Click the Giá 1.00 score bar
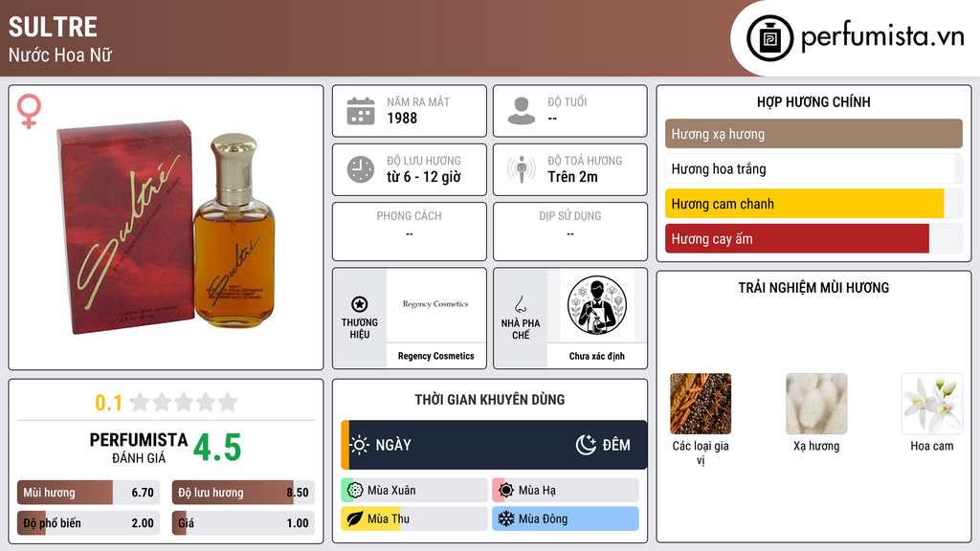 pyautogui.click(x=243, y=523)
